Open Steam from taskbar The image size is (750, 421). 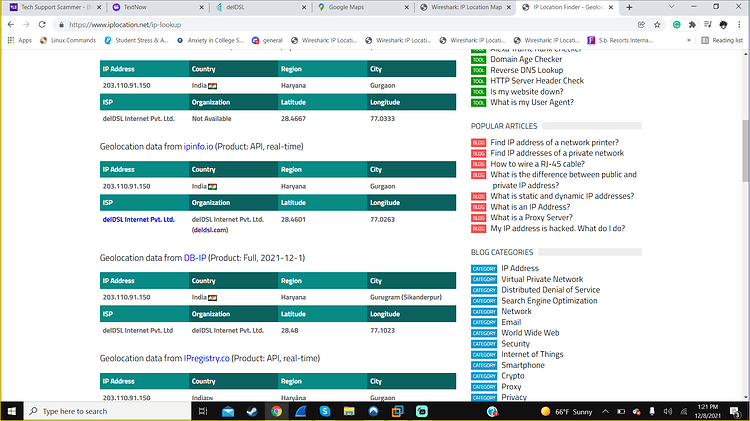click(252, 411)
